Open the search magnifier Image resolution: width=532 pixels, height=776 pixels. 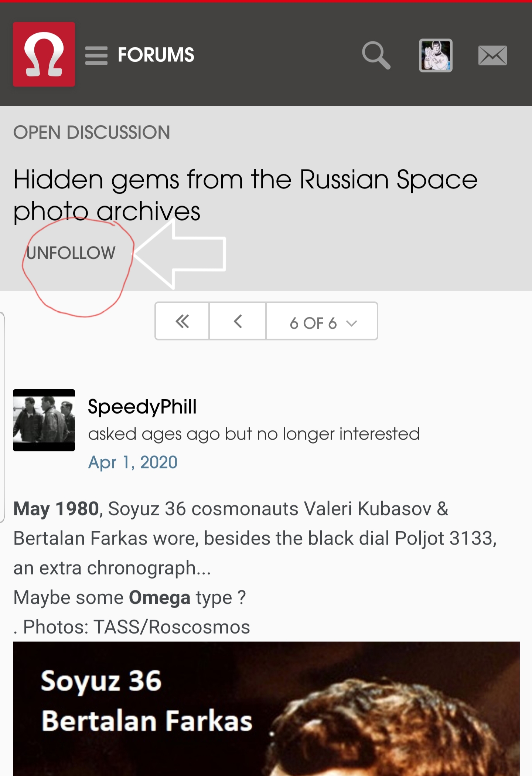point(376,55)
